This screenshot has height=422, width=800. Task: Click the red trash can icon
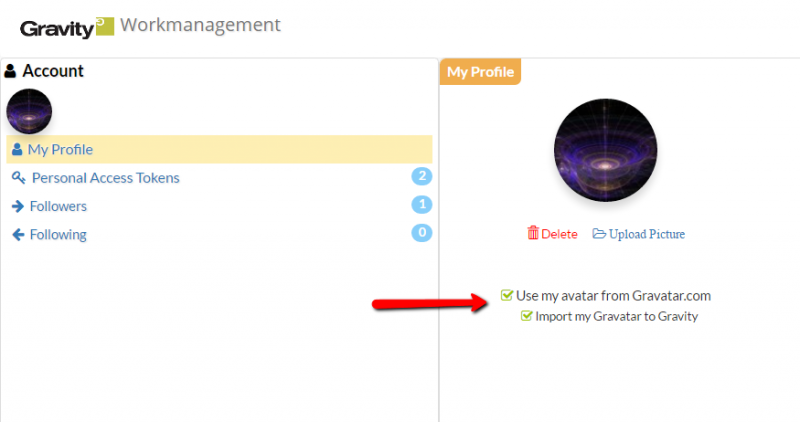[x=533, y=233]
